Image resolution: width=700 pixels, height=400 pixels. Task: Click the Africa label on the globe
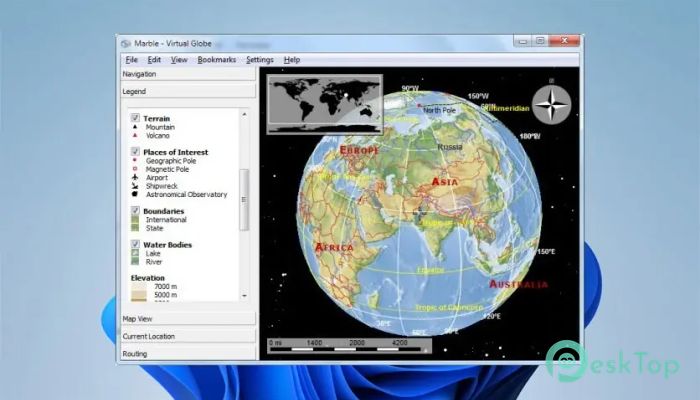(x=334, y=247)
